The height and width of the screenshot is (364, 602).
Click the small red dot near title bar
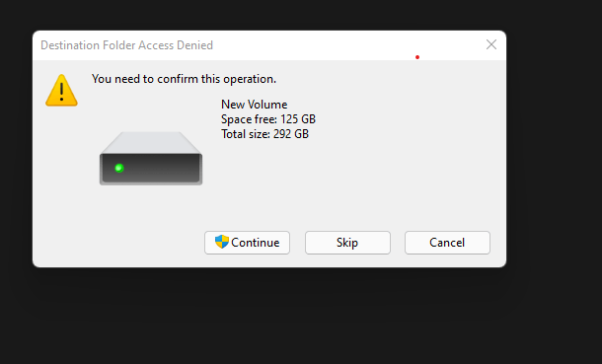pos(417,57)
